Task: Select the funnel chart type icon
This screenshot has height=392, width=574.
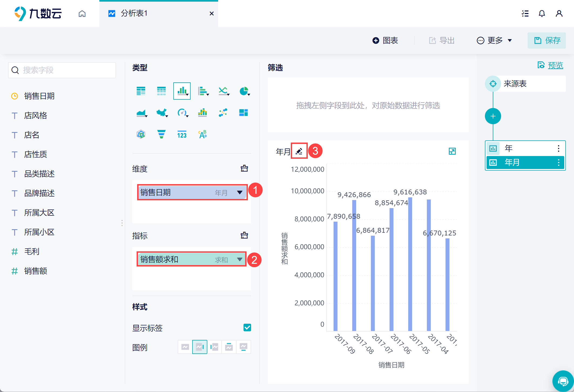Action: (161, 134)
